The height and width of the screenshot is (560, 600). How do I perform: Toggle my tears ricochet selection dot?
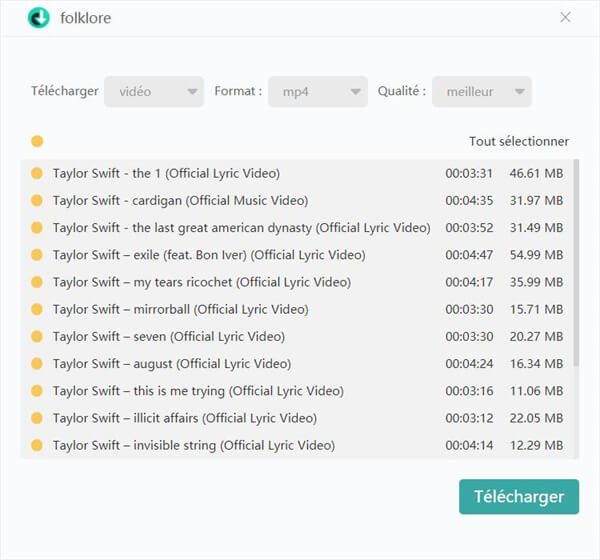[37, 282]
